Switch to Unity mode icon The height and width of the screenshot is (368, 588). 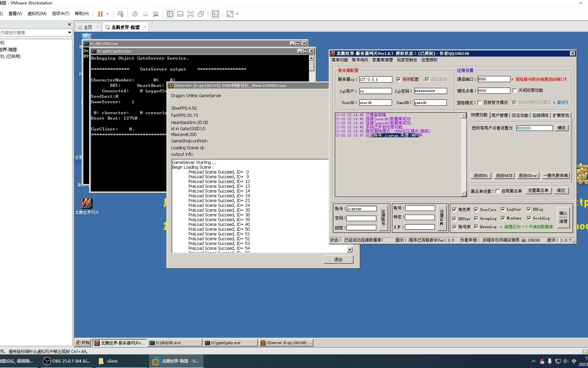pyautogui.click(x=201, y=14)
